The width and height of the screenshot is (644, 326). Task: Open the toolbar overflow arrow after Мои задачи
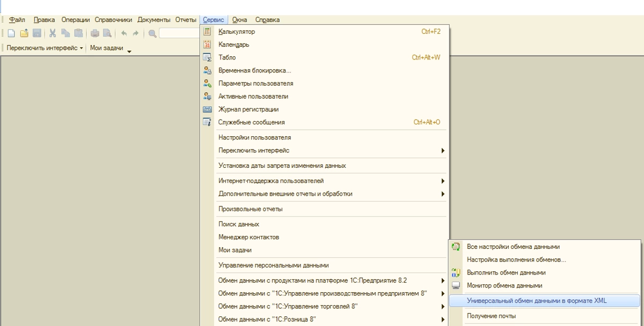pyautogui.click(x=129, y=51)
